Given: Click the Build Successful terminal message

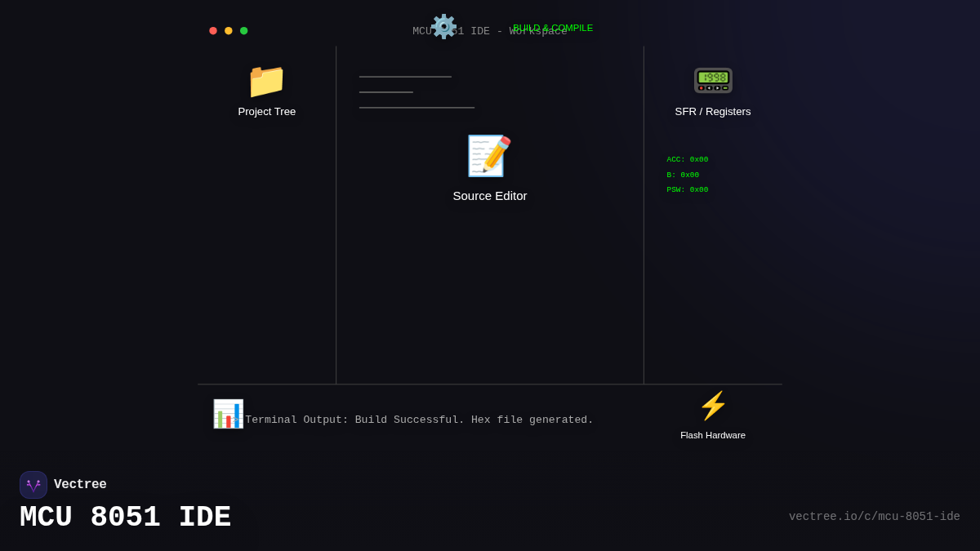Looking at the screenshot, I should click(x=419, y=419).
